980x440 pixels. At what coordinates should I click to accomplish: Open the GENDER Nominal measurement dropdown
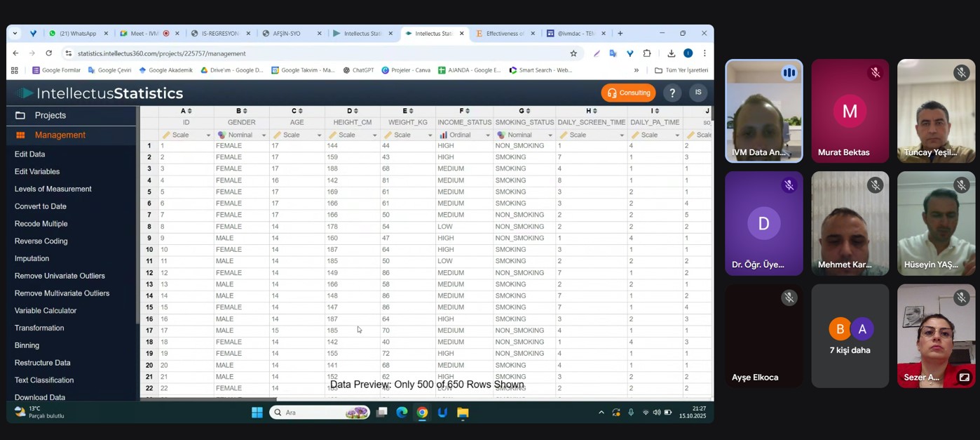pos(264,135)
